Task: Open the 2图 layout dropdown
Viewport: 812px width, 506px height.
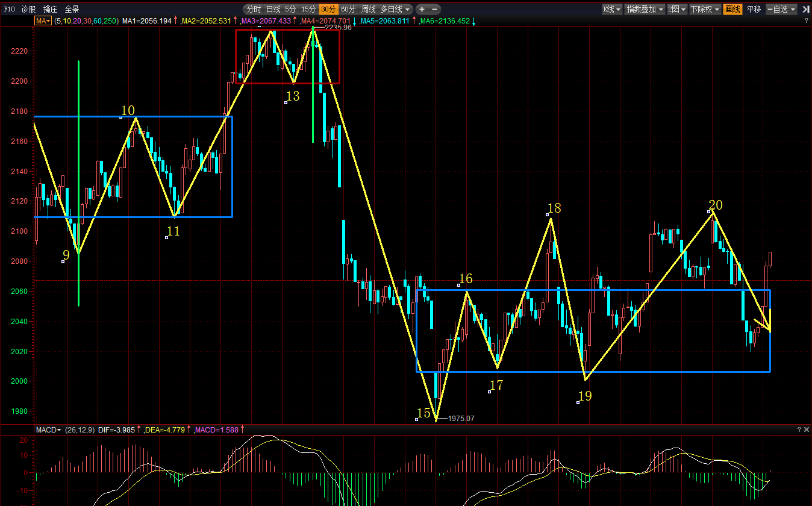Action: coord(676,10)
